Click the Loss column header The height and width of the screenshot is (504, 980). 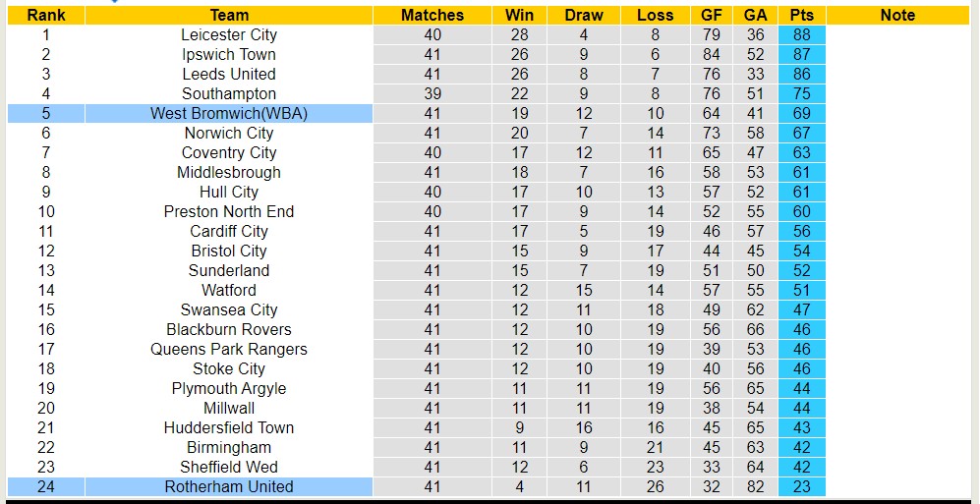tap(656, 15)
